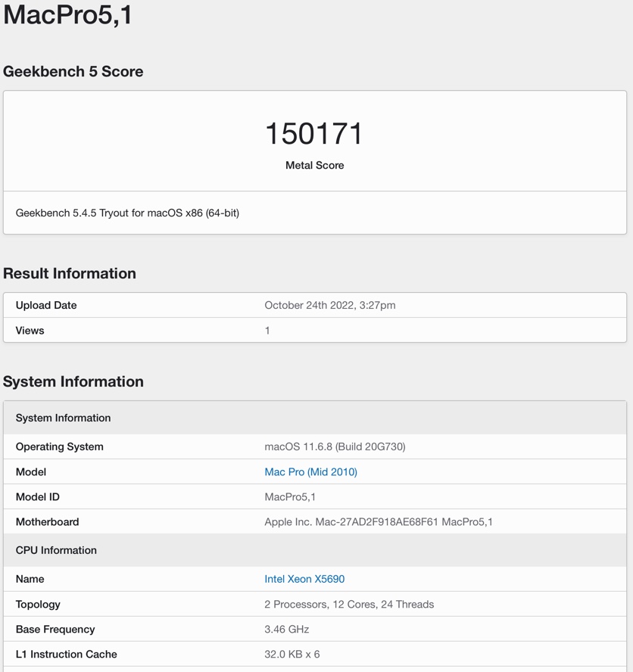Click the Name label in CPU Information
This screenshot has width=633, height=672.
pos(30,579)
